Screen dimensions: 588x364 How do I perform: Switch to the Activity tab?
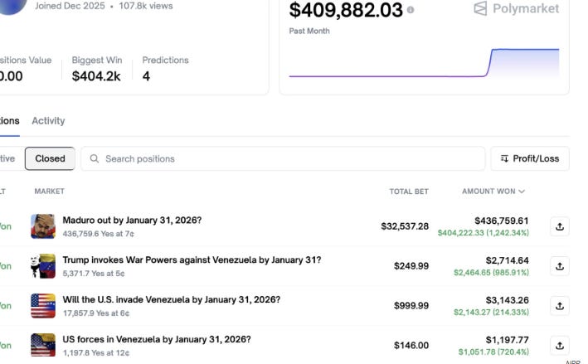[x=48, y=121]
